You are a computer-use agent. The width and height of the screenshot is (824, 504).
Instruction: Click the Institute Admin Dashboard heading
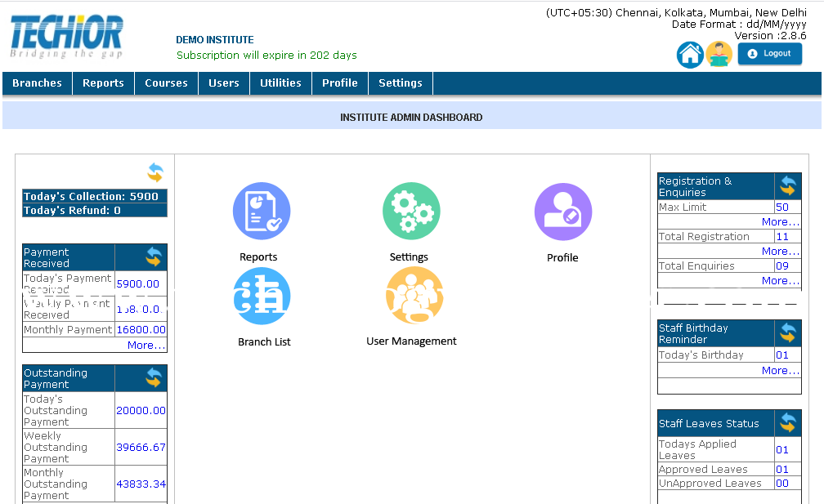411,117
